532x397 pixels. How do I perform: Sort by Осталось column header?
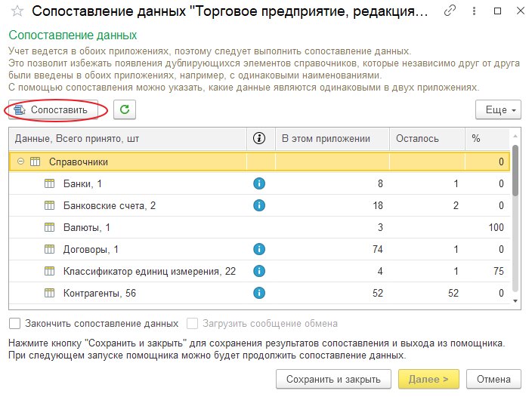pos(427,139)
